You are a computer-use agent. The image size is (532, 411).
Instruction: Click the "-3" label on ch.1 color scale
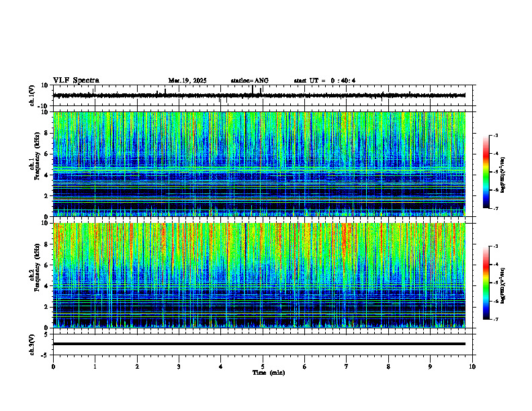(496, 135)
